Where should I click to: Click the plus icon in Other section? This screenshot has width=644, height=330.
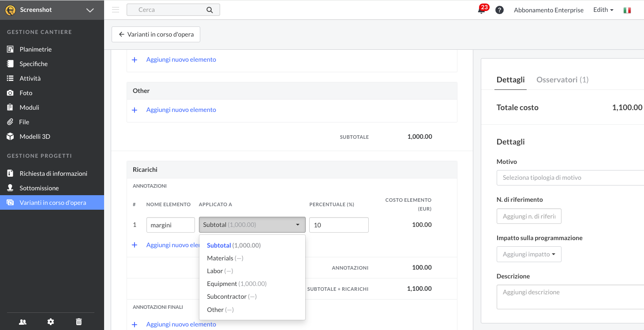click(135, 110)
